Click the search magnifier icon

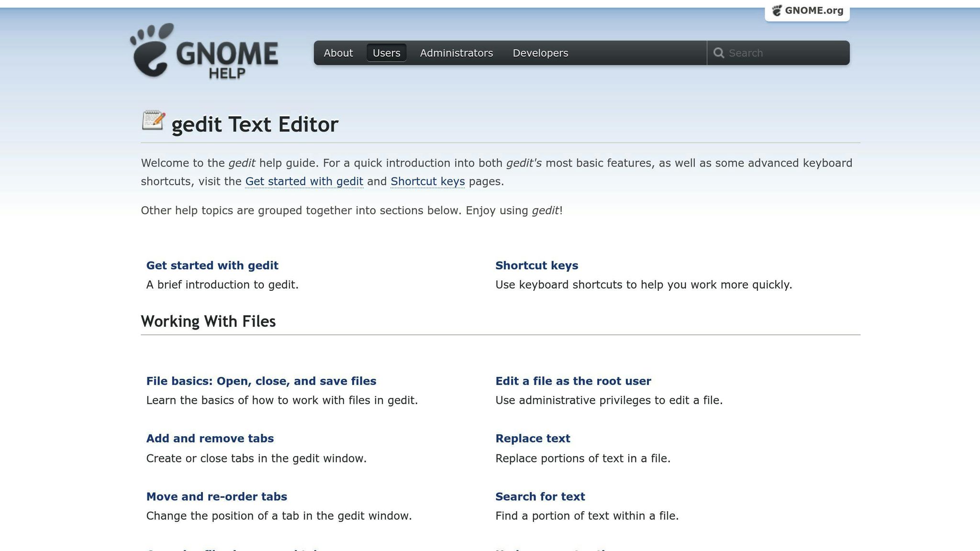pyautogui.click(x=718, y=53)
